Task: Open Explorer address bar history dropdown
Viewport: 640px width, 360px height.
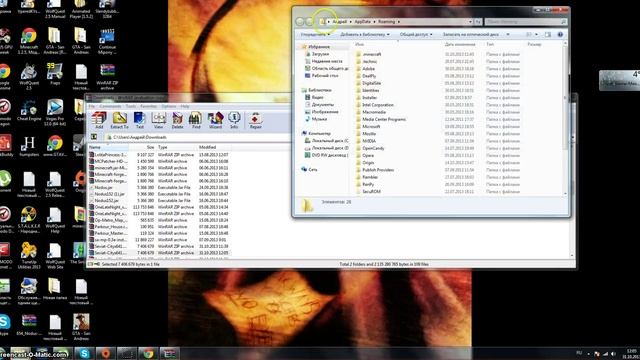Action: click(x=470, y=22)
